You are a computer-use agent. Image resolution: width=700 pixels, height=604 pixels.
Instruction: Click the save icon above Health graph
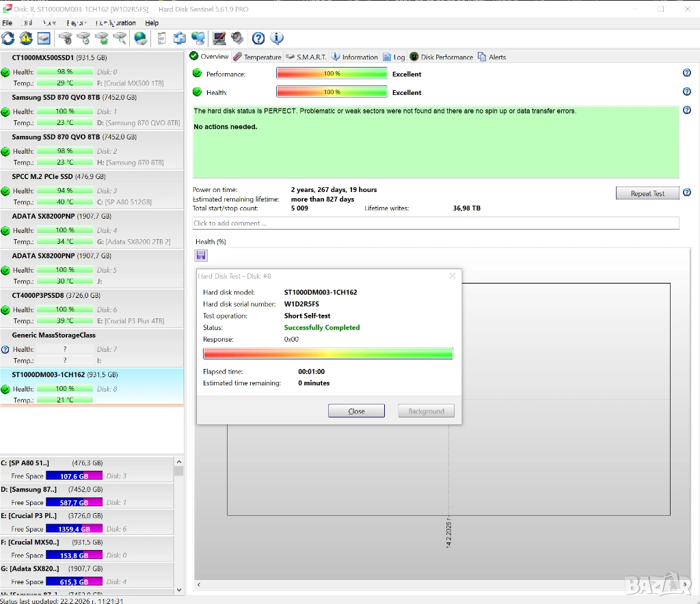[x=201, y=255]
